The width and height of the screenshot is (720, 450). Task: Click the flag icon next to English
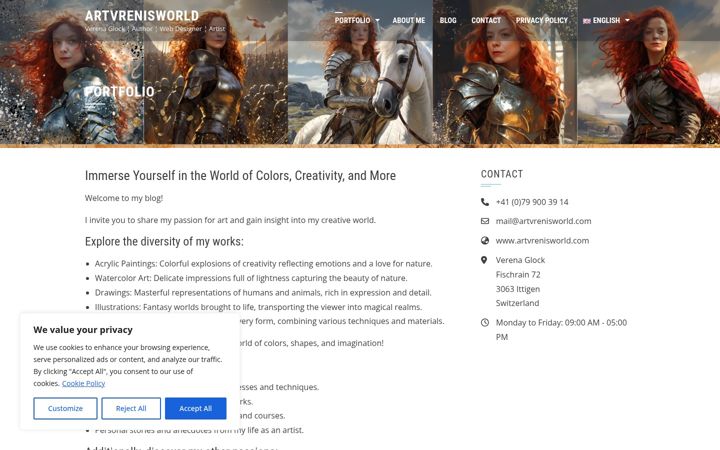[586, 21]
